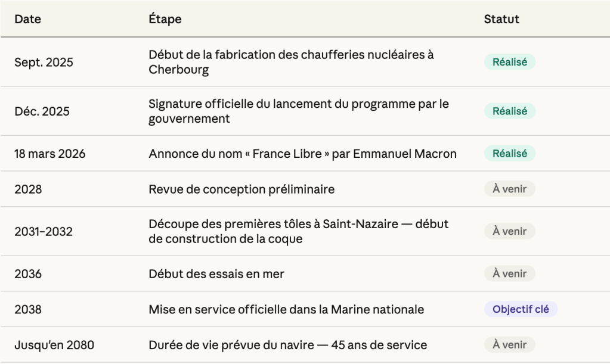Click the "Annonce du nom France Libre" step
Image resolution: width=610 pixels, height=364 pixels.
point(302,154)
